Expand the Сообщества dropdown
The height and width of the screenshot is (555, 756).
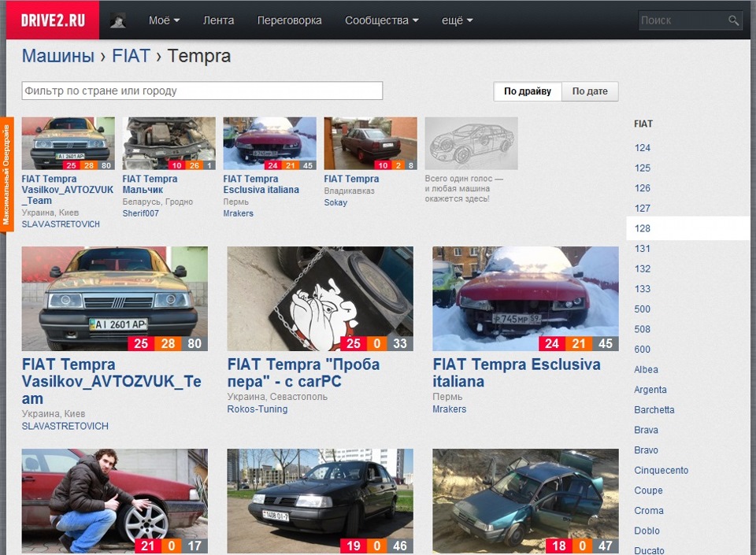pyautogui.click(x=381, y=20)
